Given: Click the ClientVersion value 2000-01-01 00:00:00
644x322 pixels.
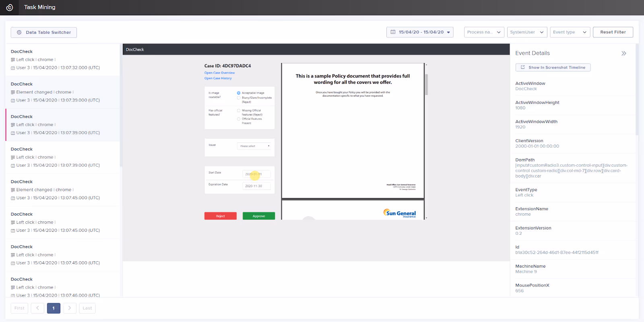Looking at the screenshot, I should click(537, 146).
